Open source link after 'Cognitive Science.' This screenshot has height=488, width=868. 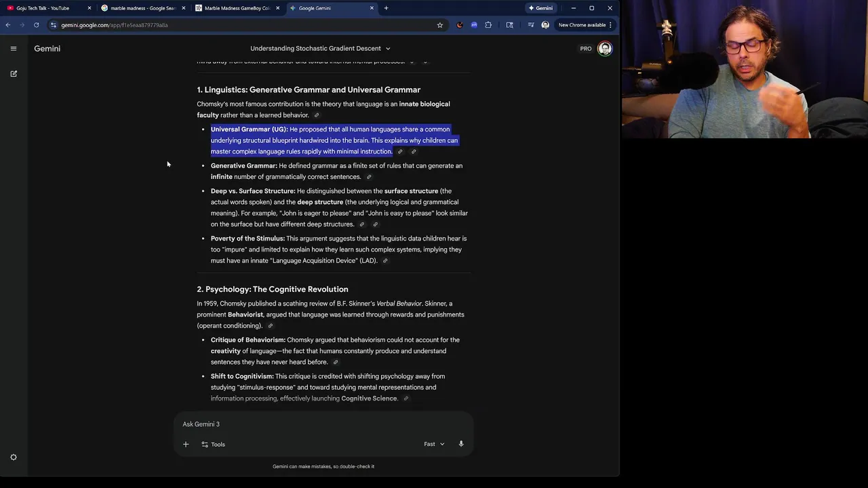[406, 399]
